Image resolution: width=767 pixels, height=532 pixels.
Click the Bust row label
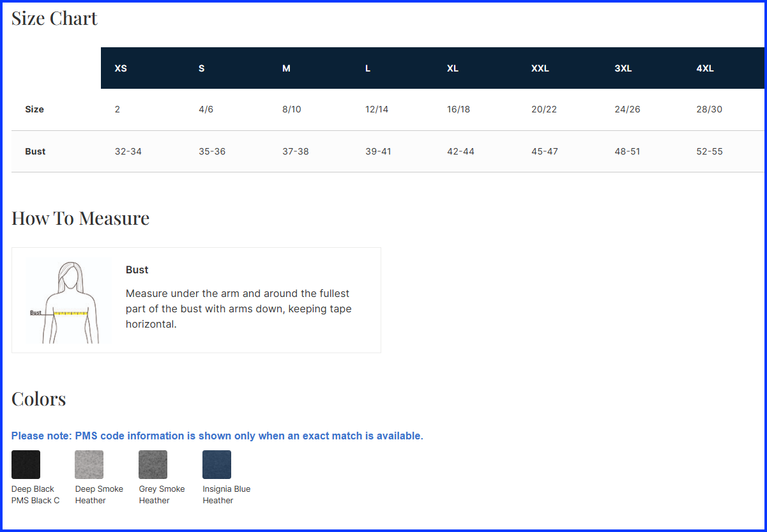coord(35,151)
